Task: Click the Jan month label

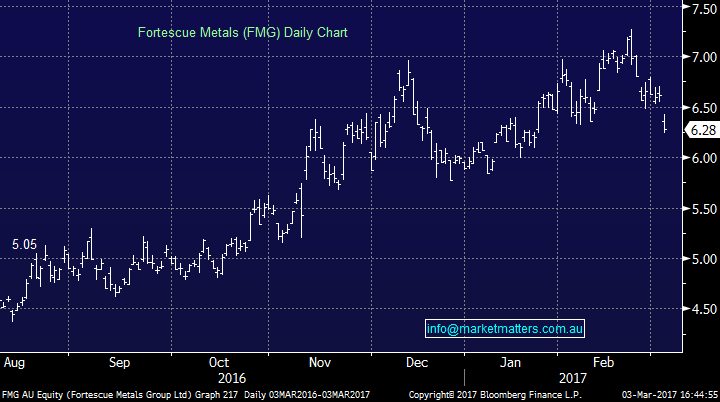Action: point(510,362)
